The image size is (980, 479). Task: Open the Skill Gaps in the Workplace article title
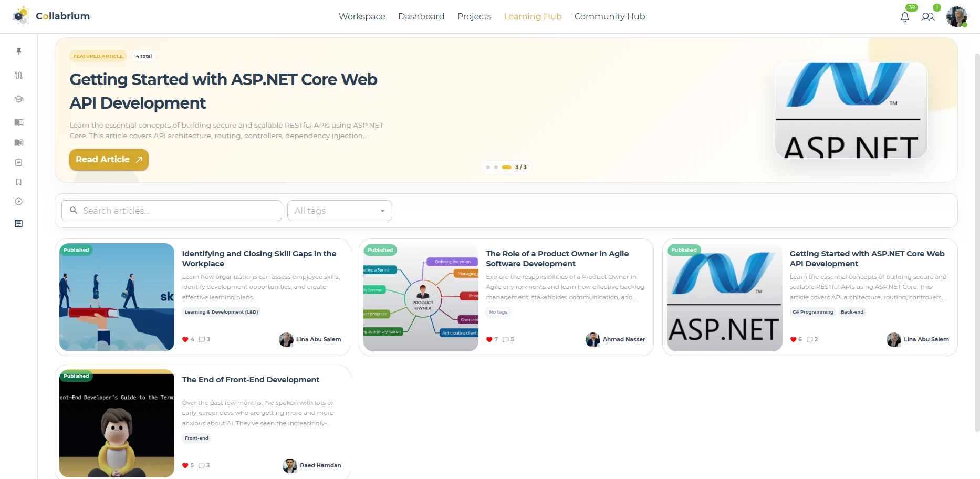coord(259,258)
